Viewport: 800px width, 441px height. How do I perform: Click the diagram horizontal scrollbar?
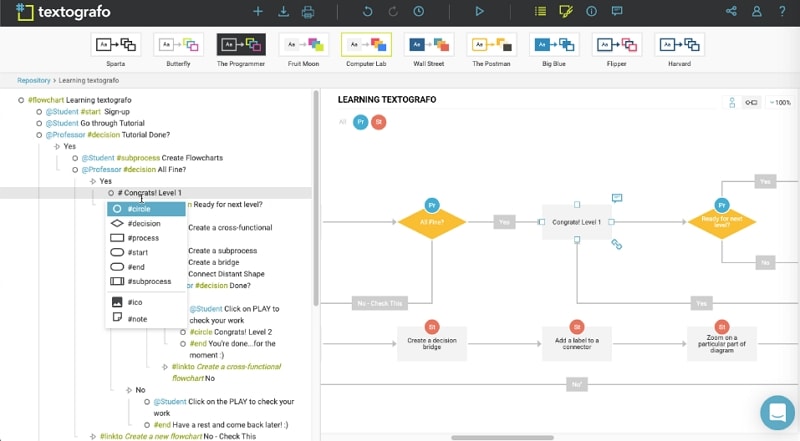(x=503, y=437)
